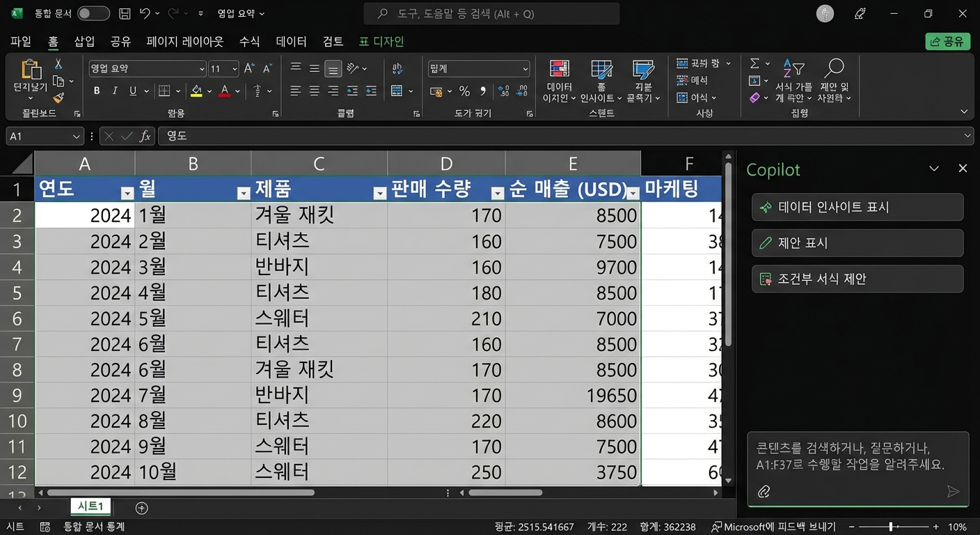Click 데이터 인사이트 표시 in Copilot

(857, 207)
